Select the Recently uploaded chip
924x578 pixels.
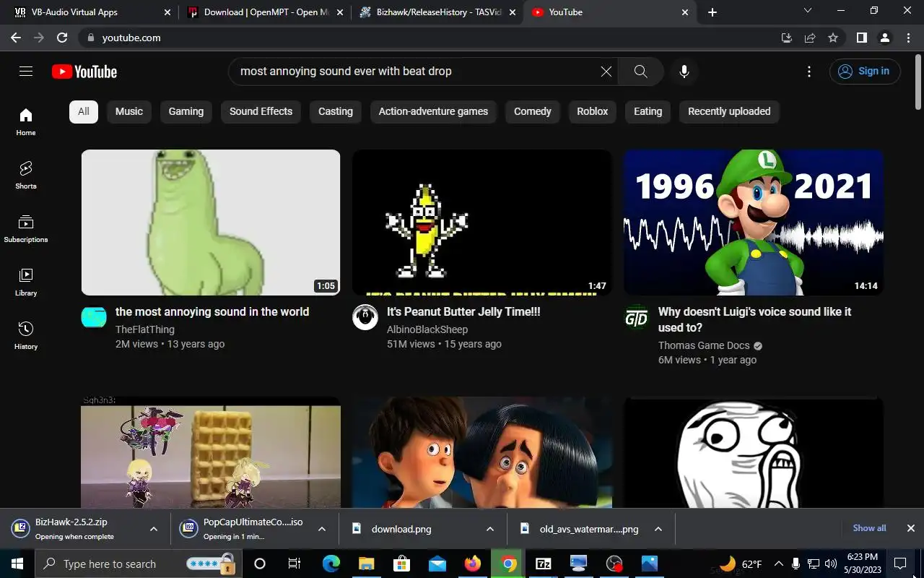[729, 111]
